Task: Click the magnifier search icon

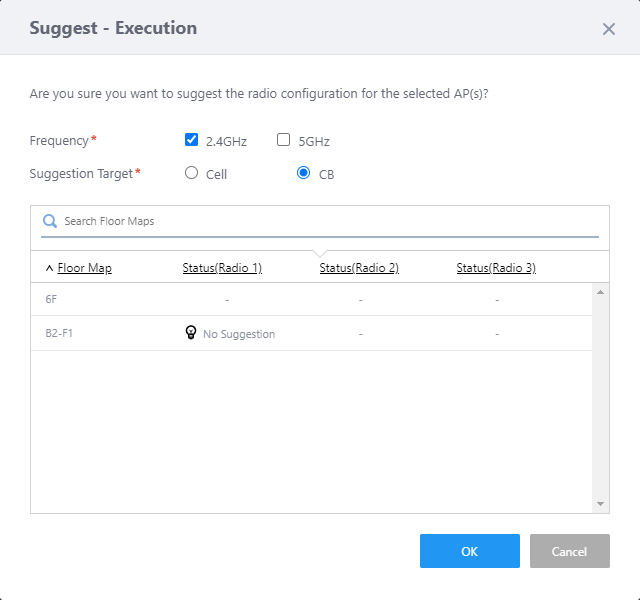Action: coord(50,221)
